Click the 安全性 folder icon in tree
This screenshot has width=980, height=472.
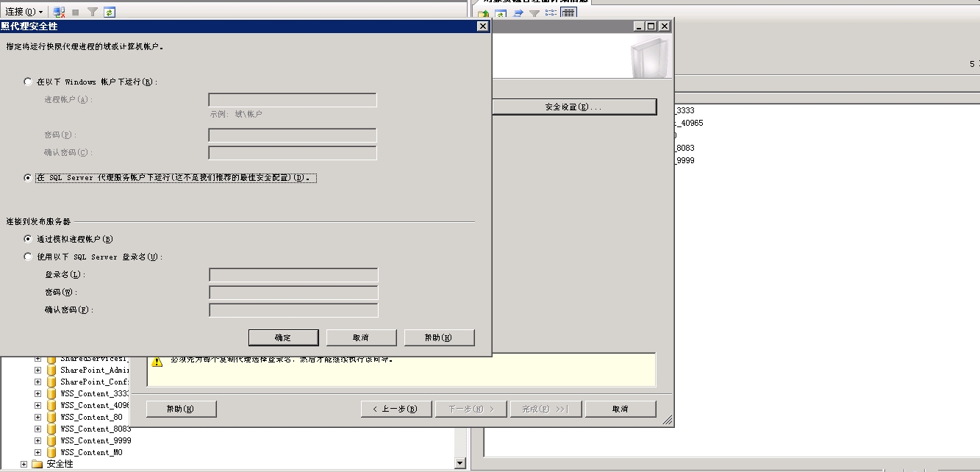tap(37, 464)
